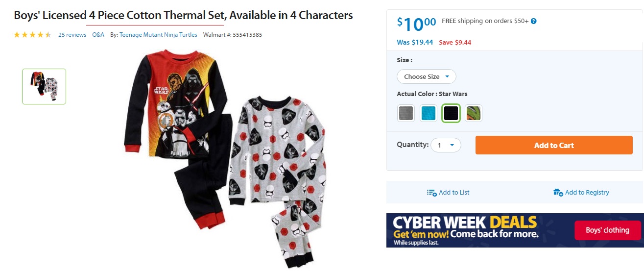Click the Add to List link text

pyautogui.click(x=454, y=193)
